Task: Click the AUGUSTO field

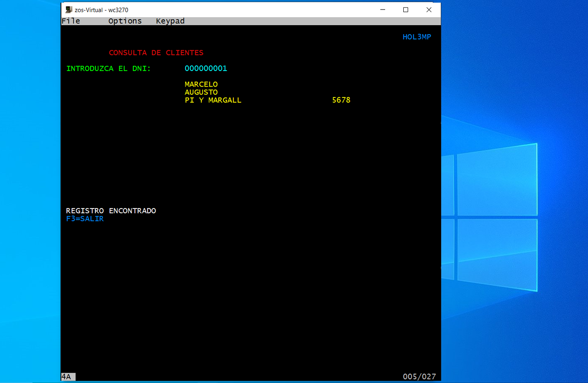Action: tap(201, 92)
